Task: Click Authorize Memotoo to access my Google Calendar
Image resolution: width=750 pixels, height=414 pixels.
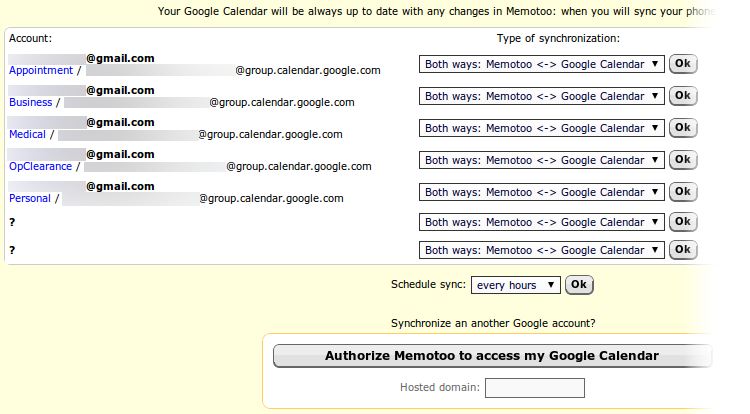Action: pyautogui.click(x=492, y=356)
